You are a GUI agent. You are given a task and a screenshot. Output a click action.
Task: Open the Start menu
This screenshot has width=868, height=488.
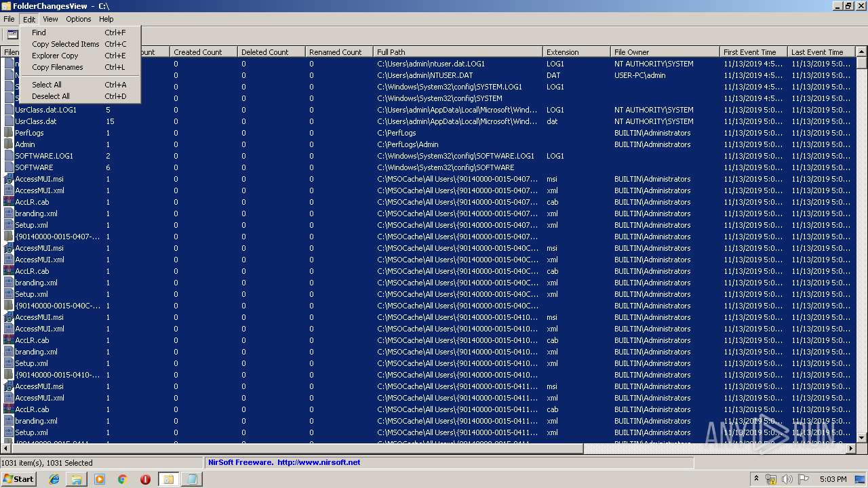pyautogui.click(x=18, y=479)
